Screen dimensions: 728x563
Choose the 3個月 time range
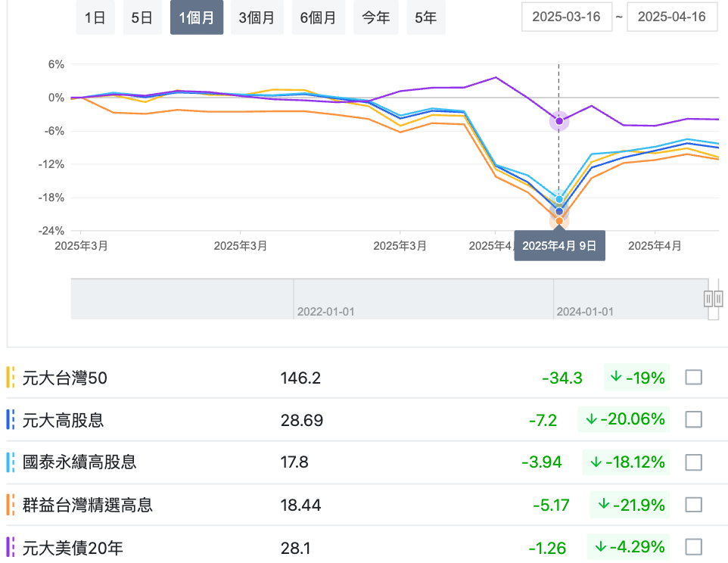click(257, 18)
